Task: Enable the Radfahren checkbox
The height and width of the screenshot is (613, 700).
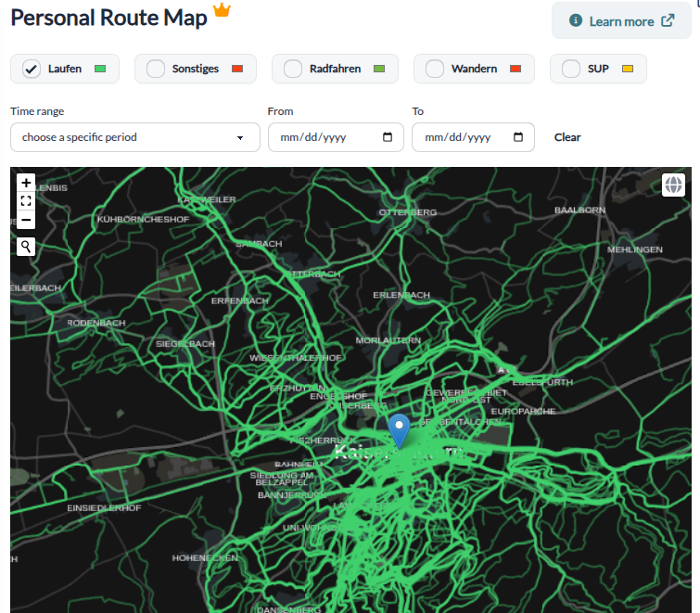Action: [x=293, y=69]
